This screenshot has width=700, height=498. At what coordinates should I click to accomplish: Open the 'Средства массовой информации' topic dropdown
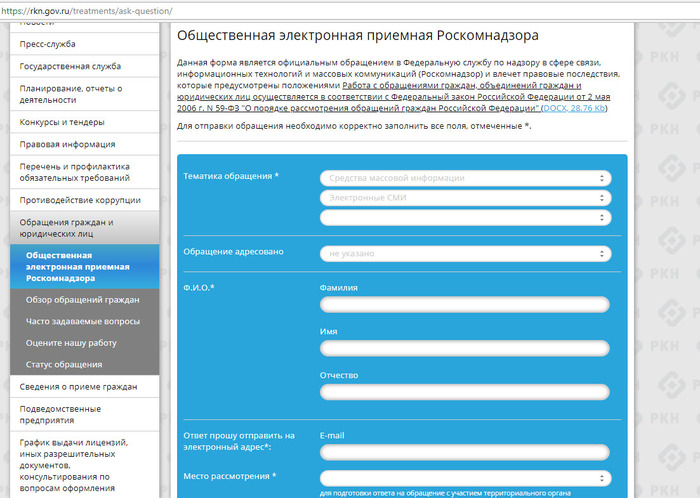coord(465,178)
